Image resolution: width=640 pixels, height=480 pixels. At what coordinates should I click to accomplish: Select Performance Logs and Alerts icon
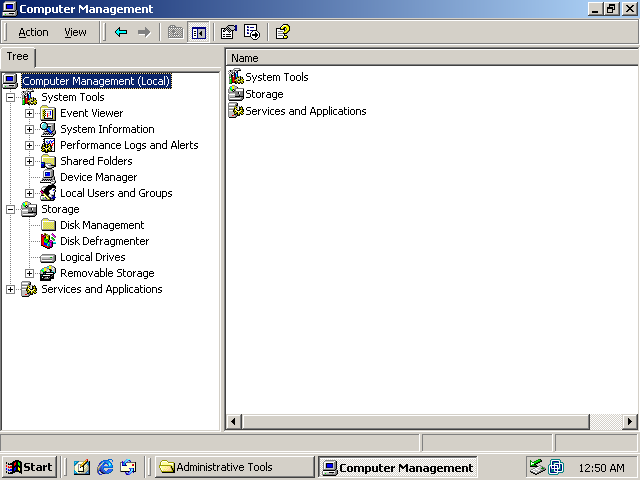point(48,145)
